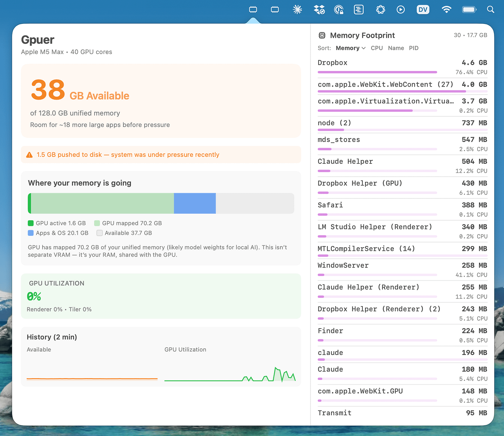Open the Gpuer chip icon in the menu bar
504x436 pixels.
pos(253,9)
